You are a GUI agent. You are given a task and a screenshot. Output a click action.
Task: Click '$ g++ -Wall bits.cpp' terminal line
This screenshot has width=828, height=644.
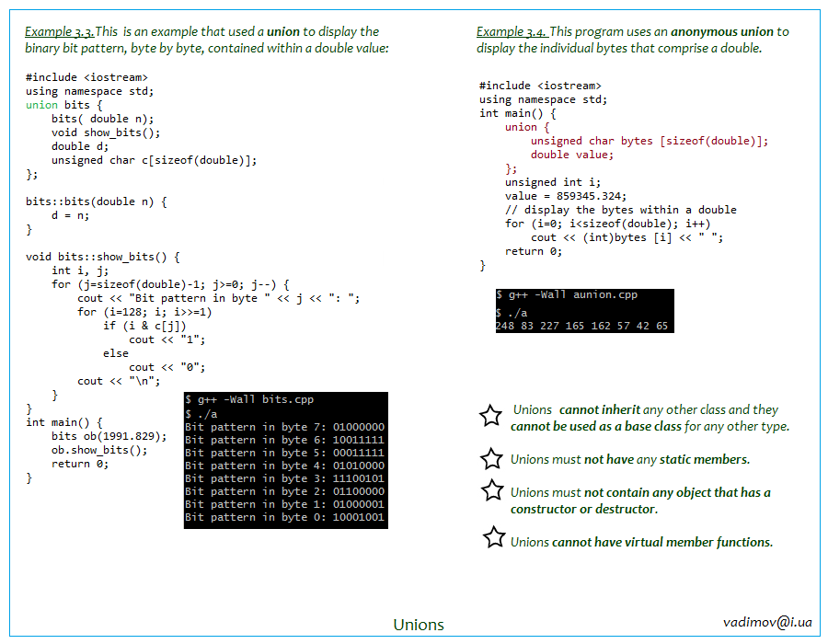[249, 399]
